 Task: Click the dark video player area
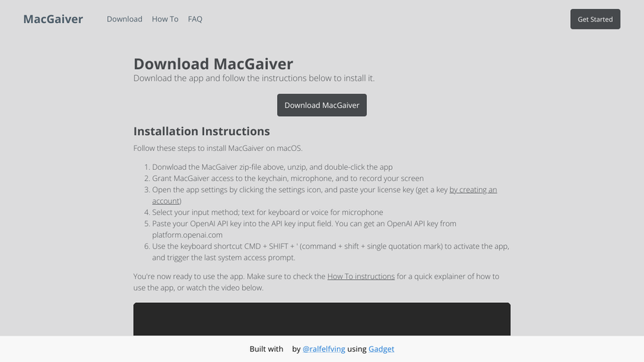[x=322, y=320]
